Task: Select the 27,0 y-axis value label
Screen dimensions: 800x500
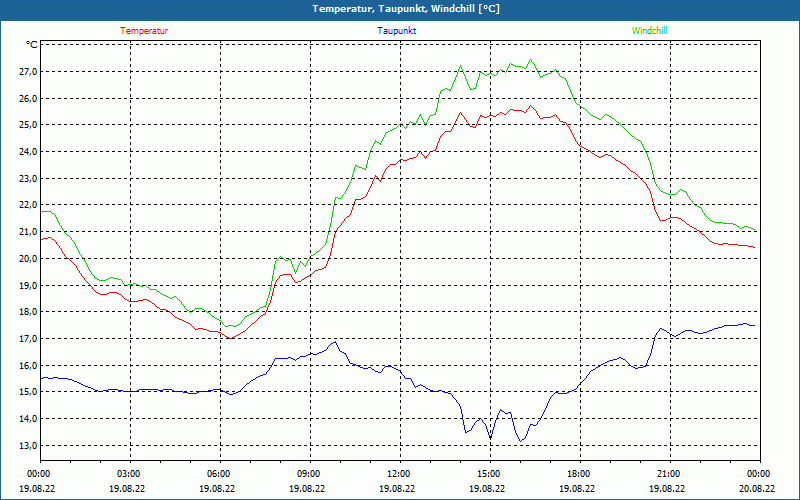Action: coord(25,72)
